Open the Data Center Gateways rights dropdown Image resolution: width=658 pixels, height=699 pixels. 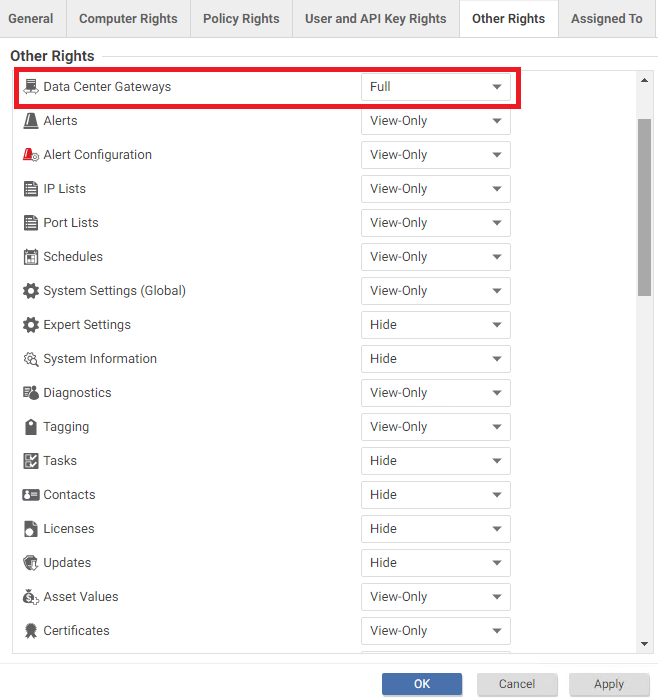tap(435, 87)
